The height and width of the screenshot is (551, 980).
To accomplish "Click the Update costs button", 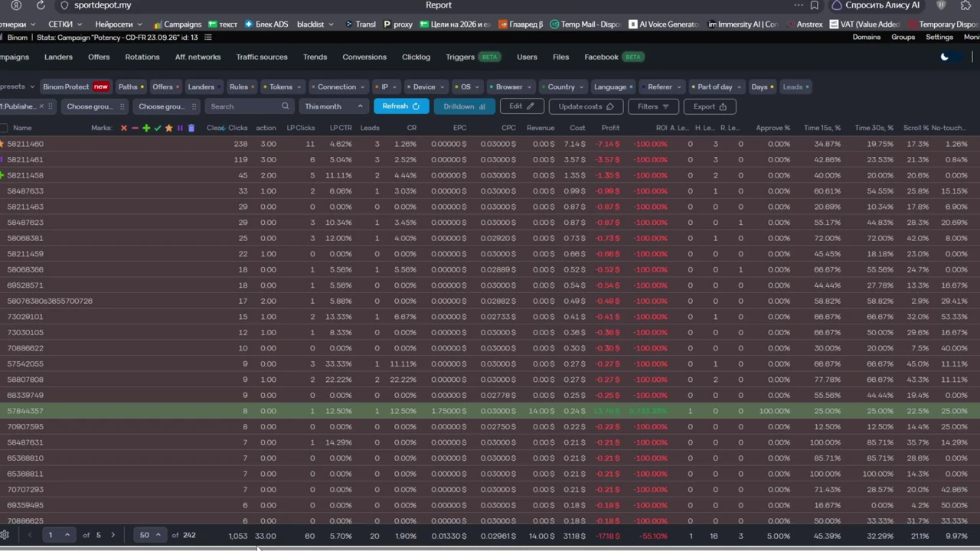I will click(x=586, y=106).
